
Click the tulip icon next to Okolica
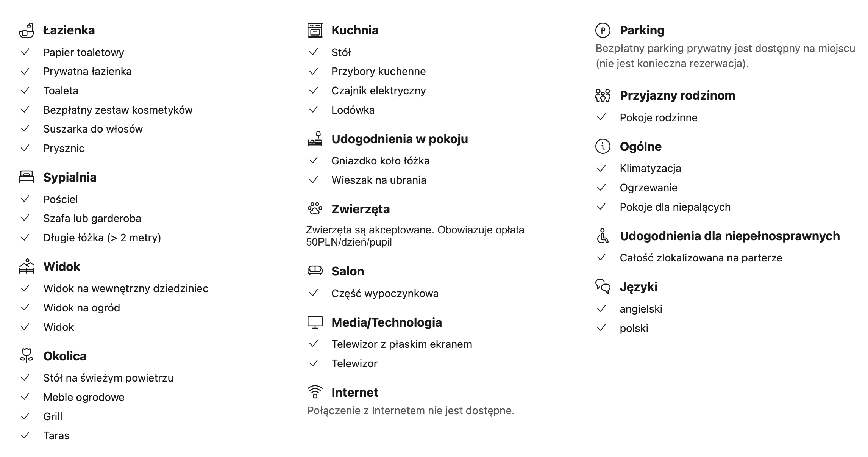click(27, 355)
